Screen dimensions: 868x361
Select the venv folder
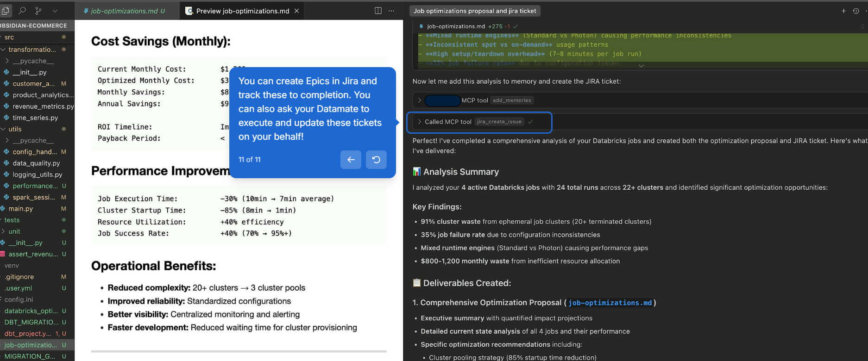coord(37,265)
